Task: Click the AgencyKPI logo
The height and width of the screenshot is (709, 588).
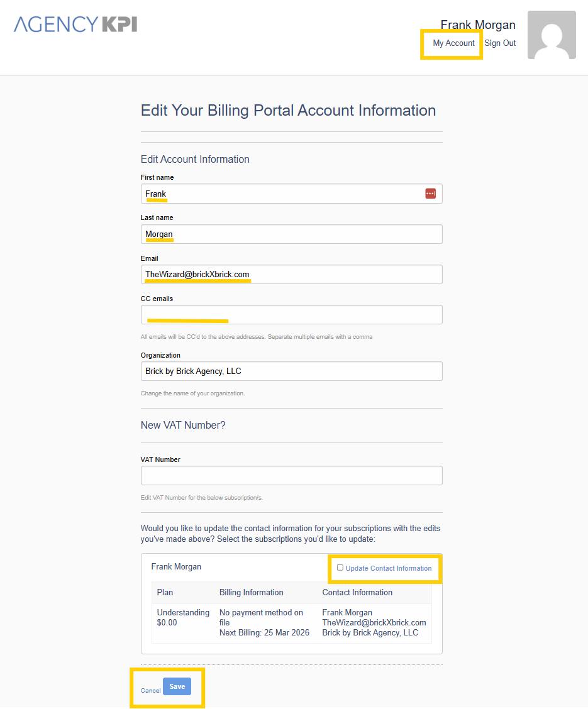Action: (x=75, y=25)
